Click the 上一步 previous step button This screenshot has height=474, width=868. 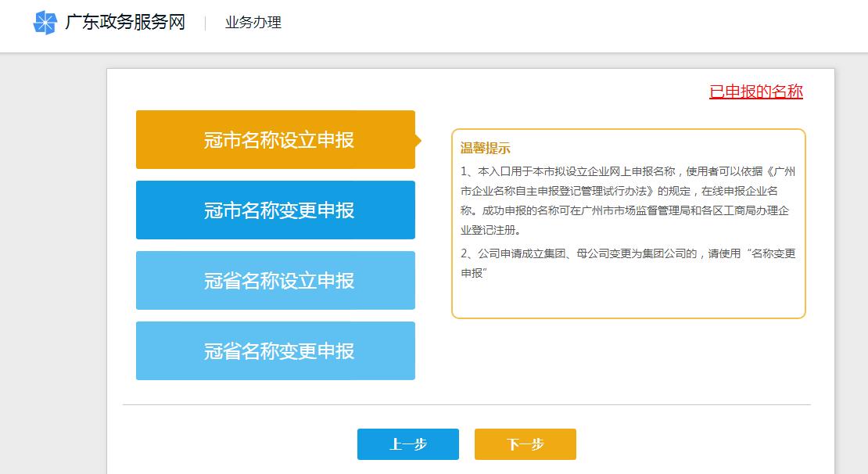(x=407, y=443)
